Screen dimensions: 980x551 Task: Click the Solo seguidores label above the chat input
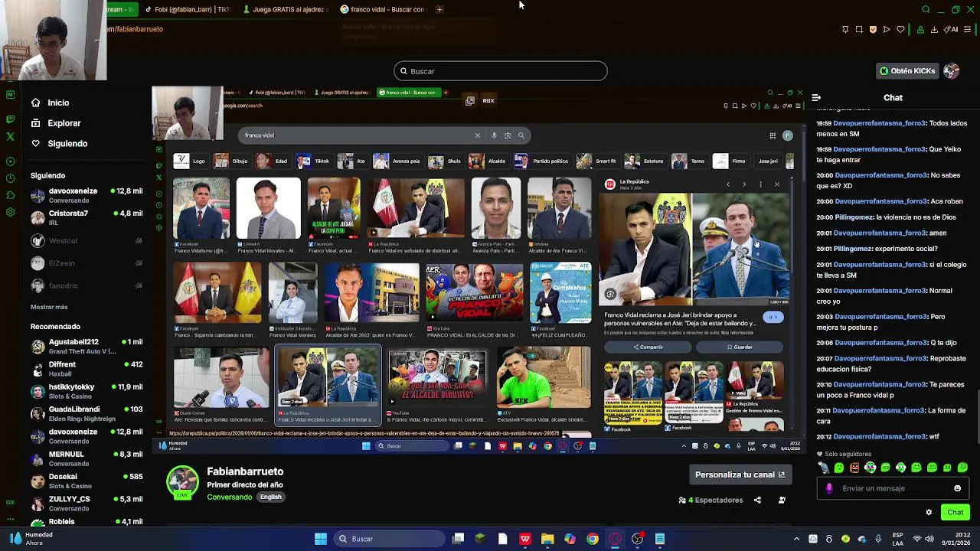pyautogui.click(x=844, y=454)
